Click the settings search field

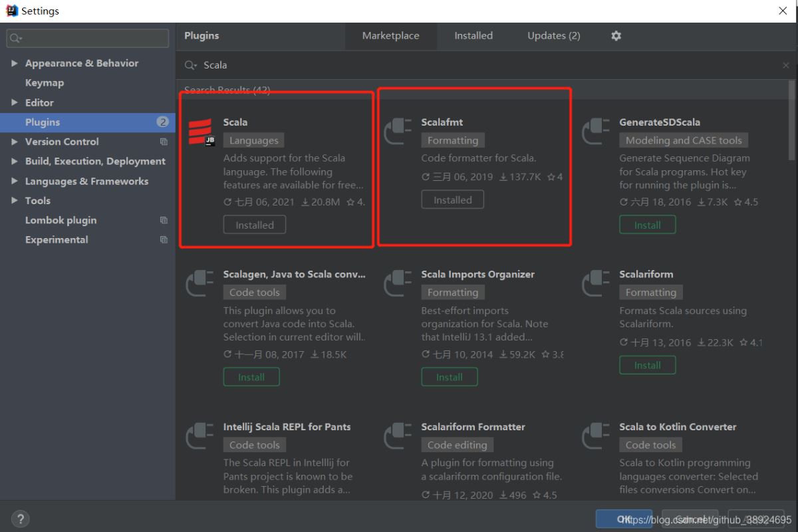pyautogui.click(x=93, y=39)
